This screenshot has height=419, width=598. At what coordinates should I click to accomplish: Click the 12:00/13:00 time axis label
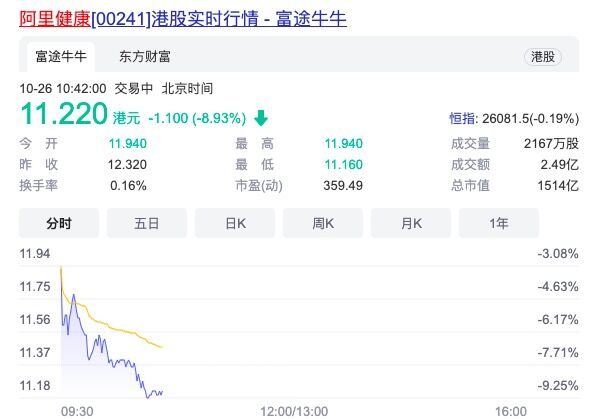pyautogui.click(x=294, y=412)
